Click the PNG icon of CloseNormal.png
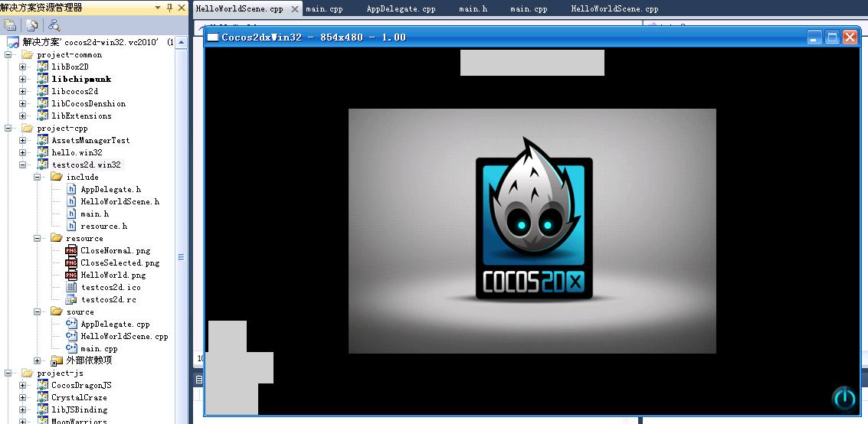Screen dimensions: 868x424 (x=71, y=250)
